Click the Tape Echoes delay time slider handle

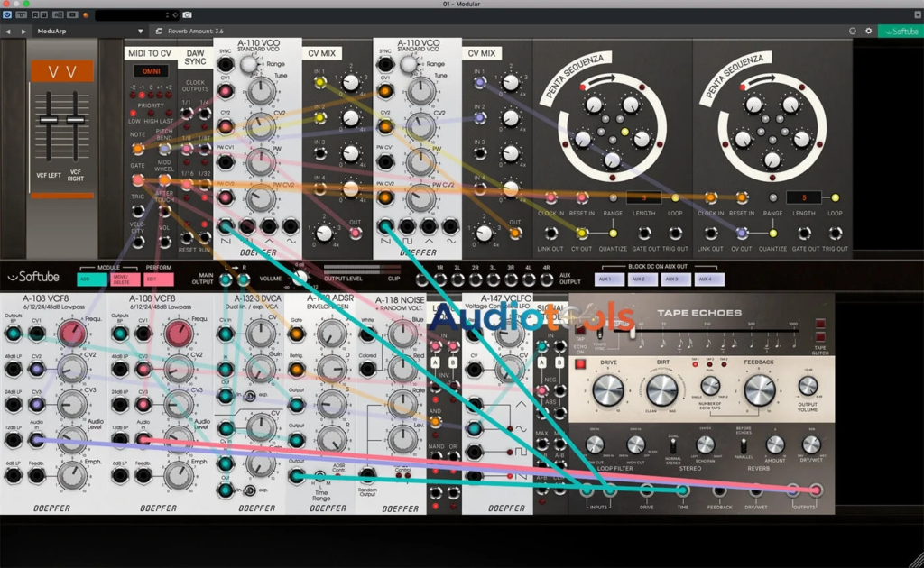(x=631, y=332)
